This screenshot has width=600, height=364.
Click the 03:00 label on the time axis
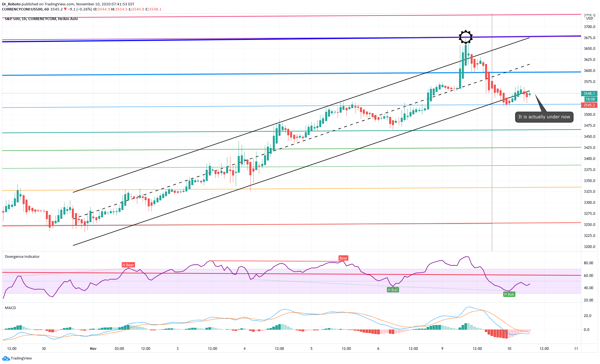point(119,349)
